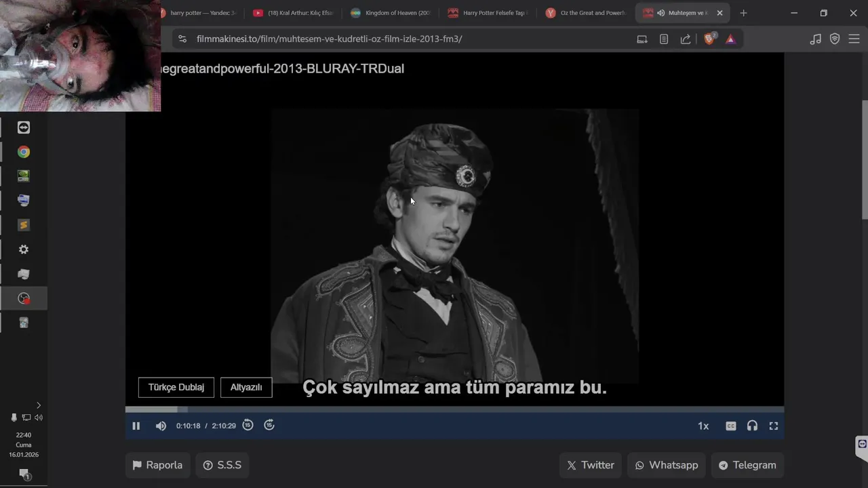Open the S.S.S help button
Image resolution: width=868 pixels, height=488 pixels.
click(x=222, y=465)
